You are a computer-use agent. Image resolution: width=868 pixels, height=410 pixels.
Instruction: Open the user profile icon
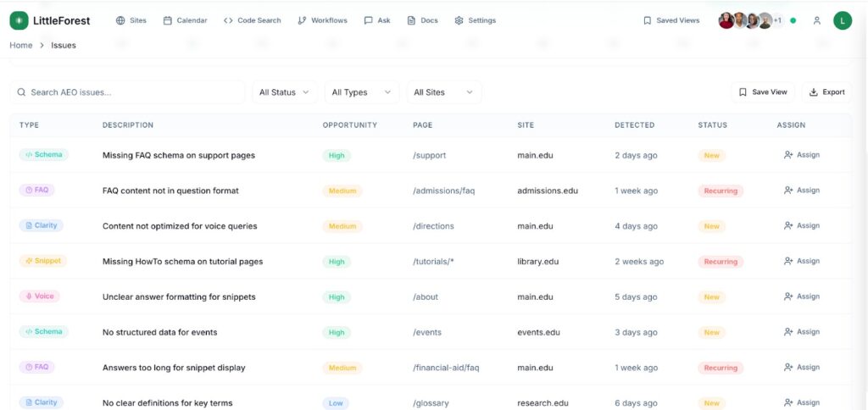816,20
